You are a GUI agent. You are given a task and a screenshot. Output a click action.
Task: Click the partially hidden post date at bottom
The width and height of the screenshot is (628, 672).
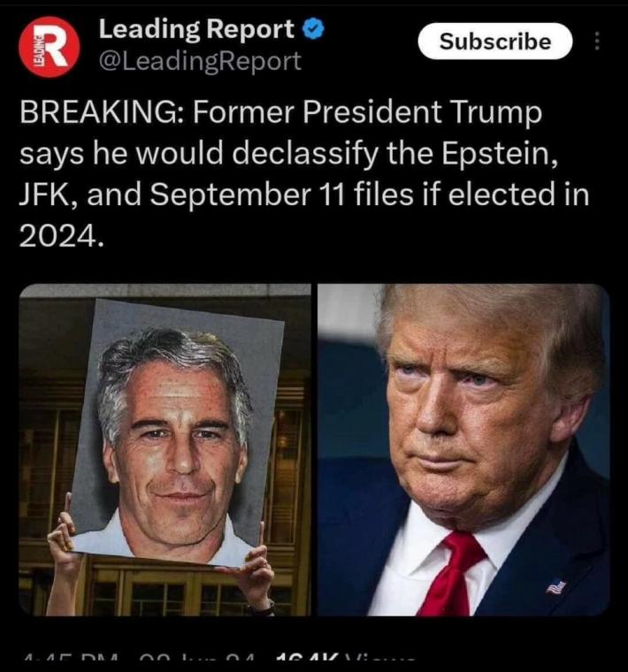tap(197, 668)
